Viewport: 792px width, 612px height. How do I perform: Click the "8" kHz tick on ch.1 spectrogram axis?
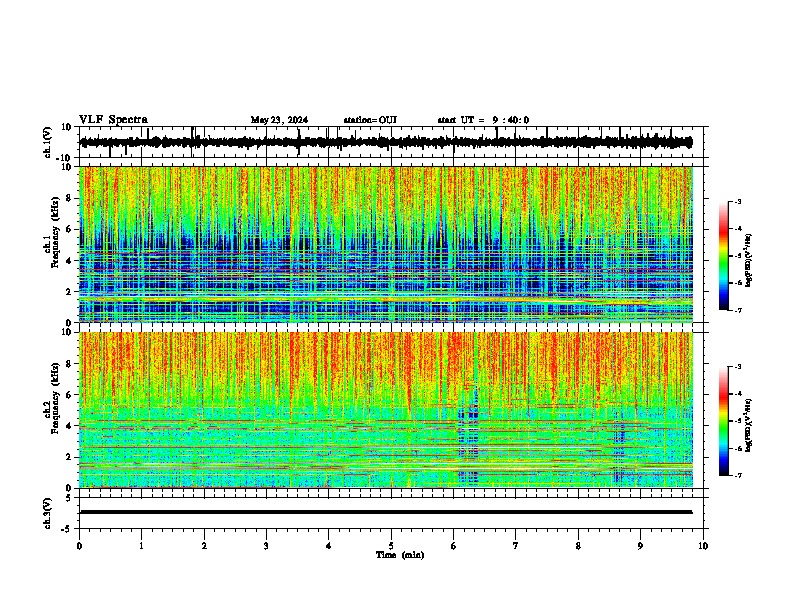[70, 198]
